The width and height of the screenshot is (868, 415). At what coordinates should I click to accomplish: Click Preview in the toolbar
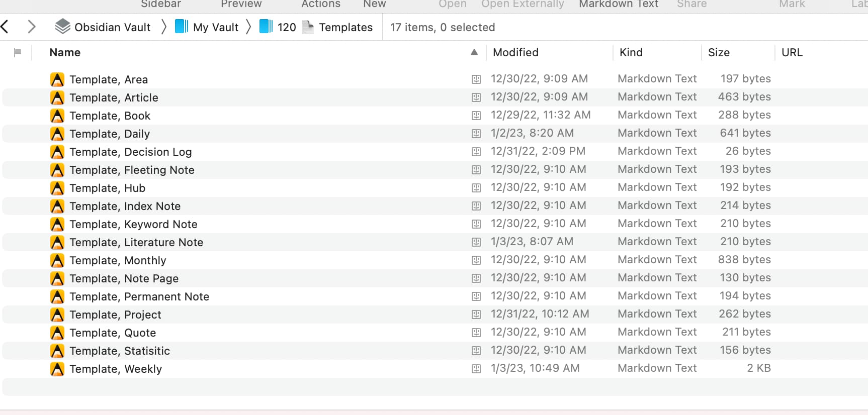click(x=241, y=4)
